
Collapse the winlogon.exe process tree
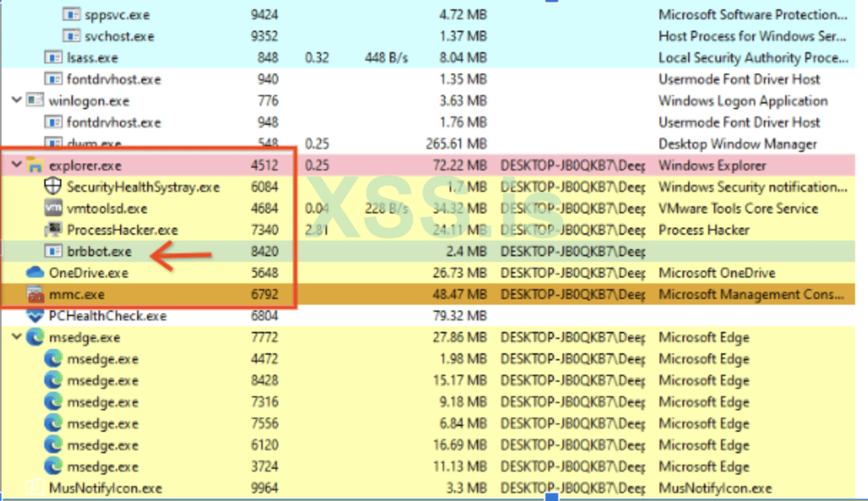(x=16, y=101)
